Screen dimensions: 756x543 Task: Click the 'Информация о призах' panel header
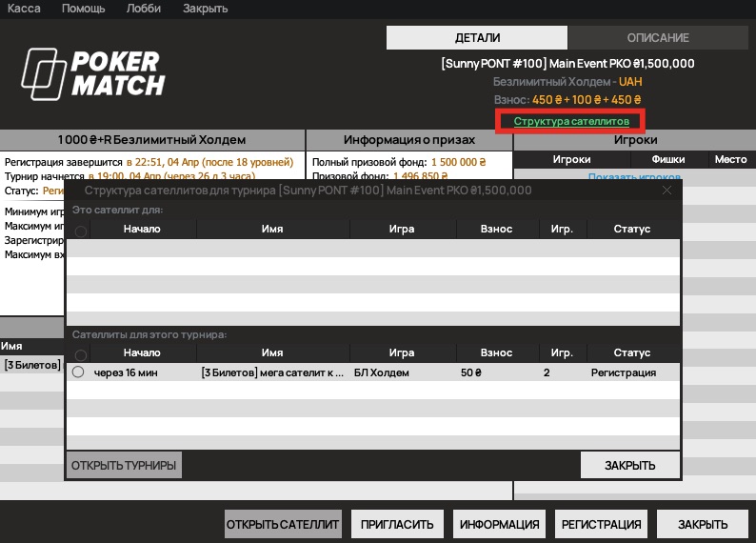point(408,140)
